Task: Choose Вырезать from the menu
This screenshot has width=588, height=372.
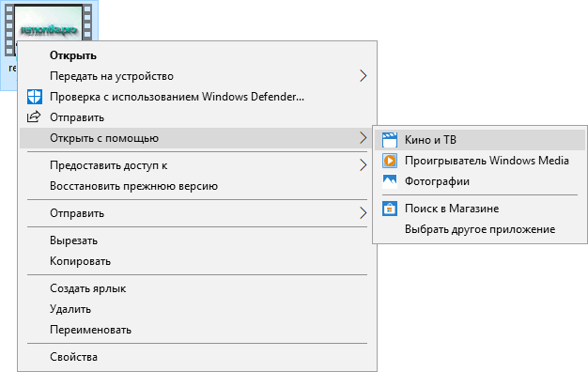Action: (198, 240)
